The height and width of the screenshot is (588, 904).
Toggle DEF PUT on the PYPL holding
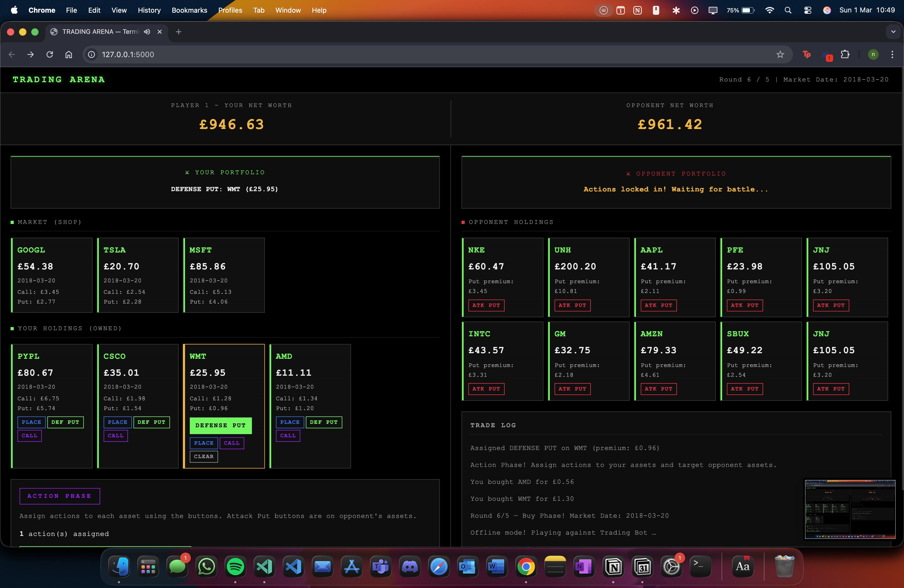click(65, 422)
